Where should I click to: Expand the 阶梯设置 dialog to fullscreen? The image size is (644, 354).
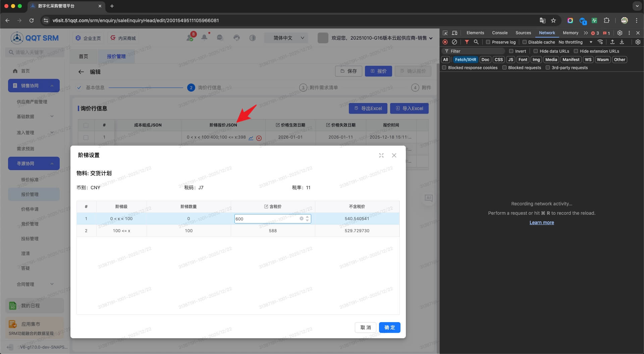pyautogui.click(x=381, y=155)
